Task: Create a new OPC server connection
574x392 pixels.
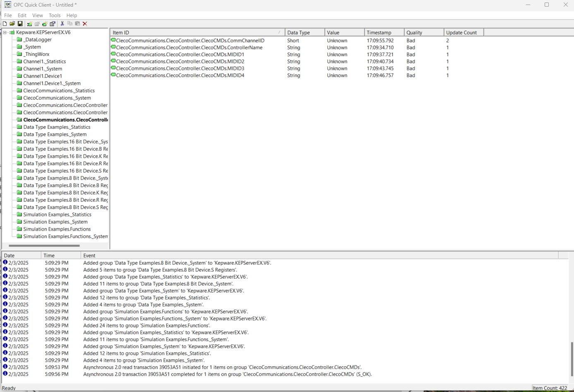Action: pos(29,24)
